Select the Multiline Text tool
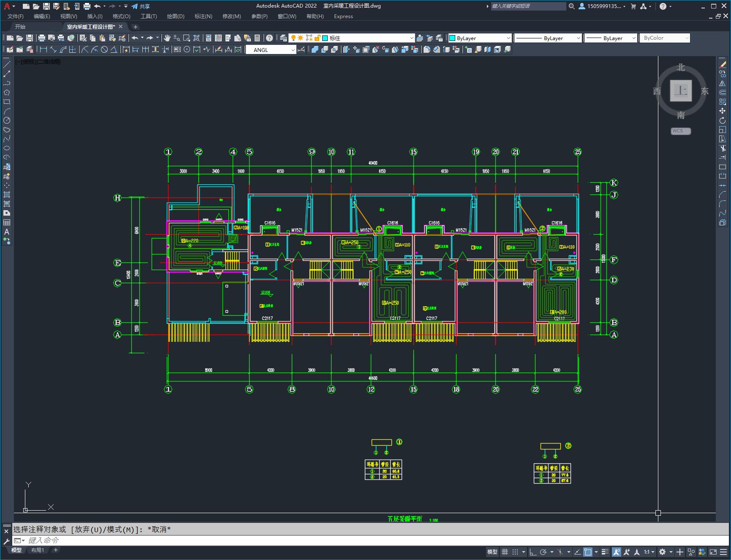731x560 pixels. pos(7,232)
